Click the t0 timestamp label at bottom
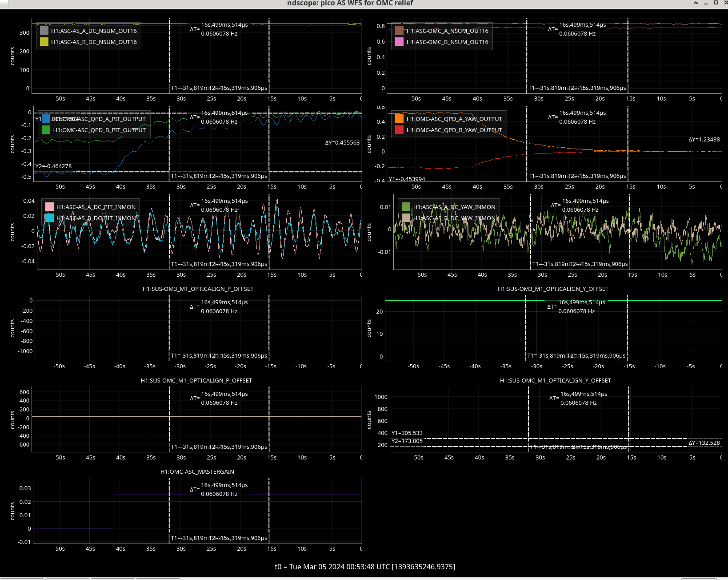Image resolution: width=728 pixels, height=580 pixels. coord(364,567)
